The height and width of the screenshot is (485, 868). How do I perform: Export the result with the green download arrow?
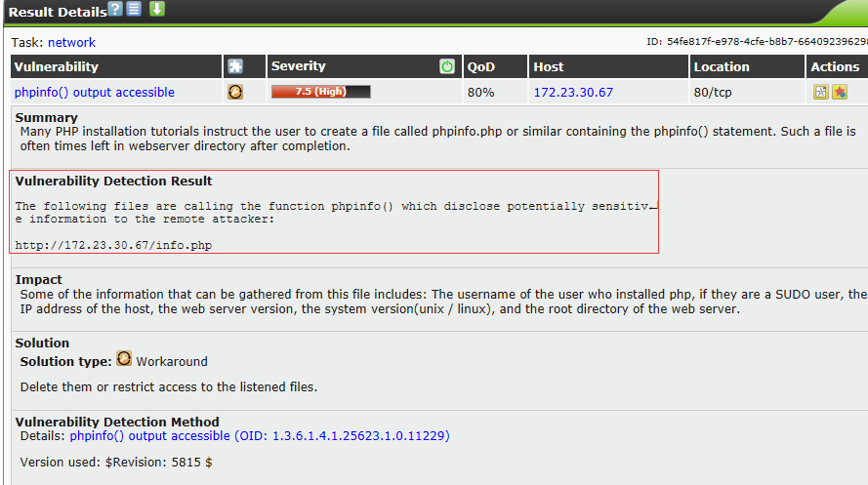pos(156,10)
